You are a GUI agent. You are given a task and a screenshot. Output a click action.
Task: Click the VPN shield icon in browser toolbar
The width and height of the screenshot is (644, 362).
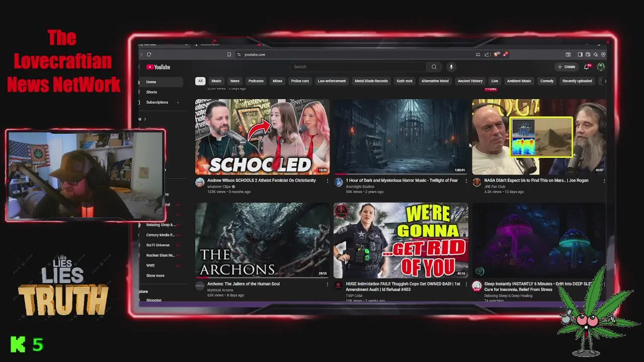pos(603,54)
